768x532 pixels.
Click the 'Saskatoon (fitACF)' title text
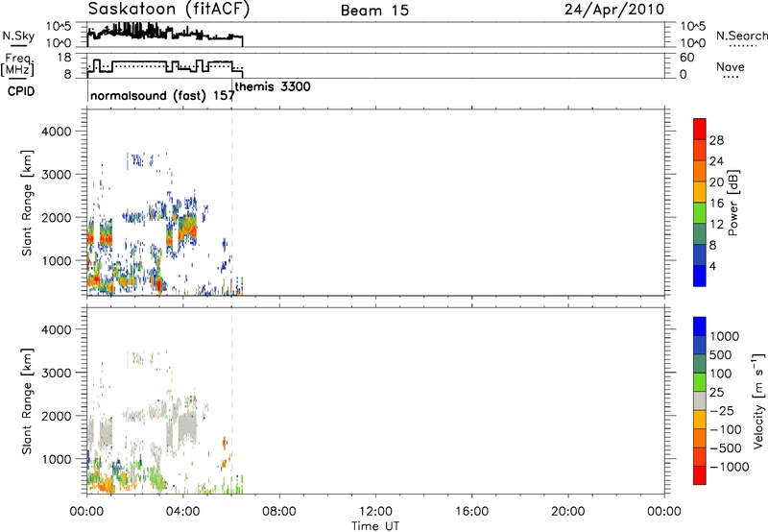click(x=169, y=10)
